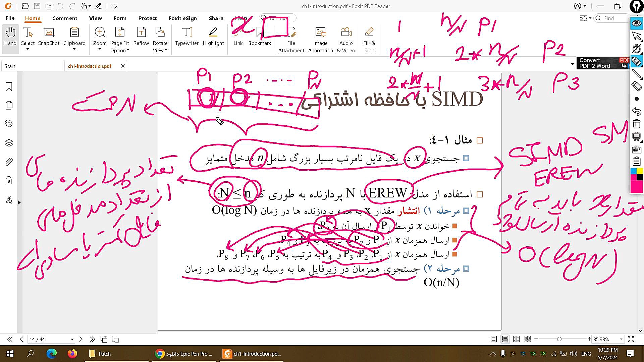Pick the Epic Pen color palette swatch
644x362 pixels.
coord(637,180)
